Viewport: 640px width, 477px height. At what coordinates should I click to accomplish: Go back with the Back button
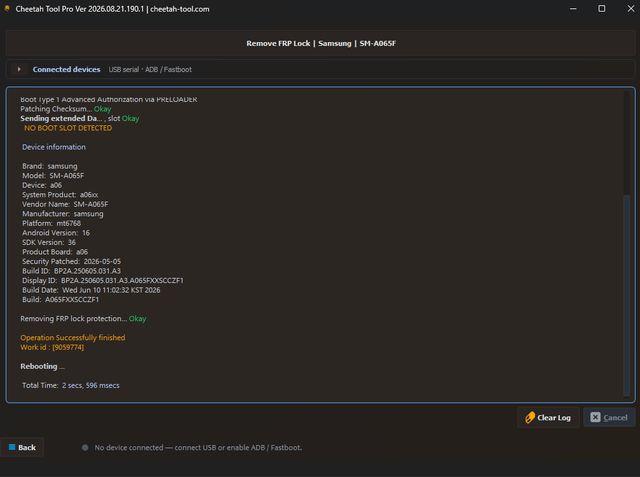[22, 447]
